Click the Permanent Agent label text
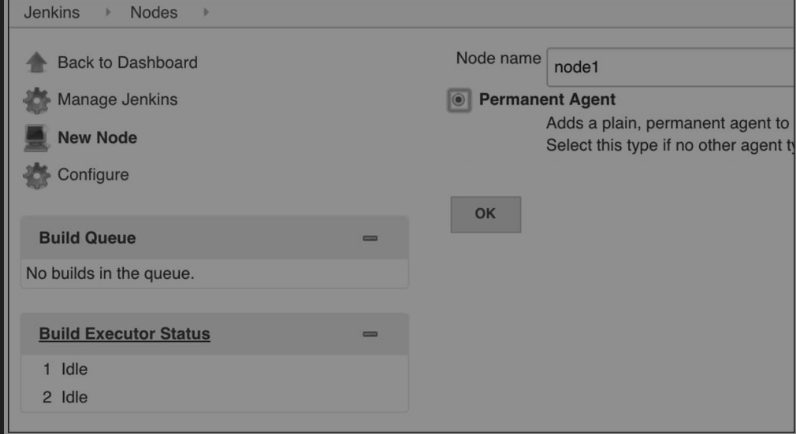 547,100
